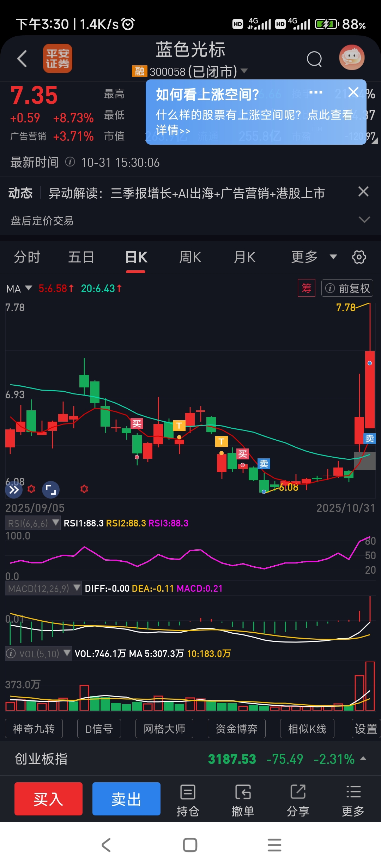Viewport: 381px width, 868px height.
Task: Read the 异动解读 headline
Action: pos(187,193)
